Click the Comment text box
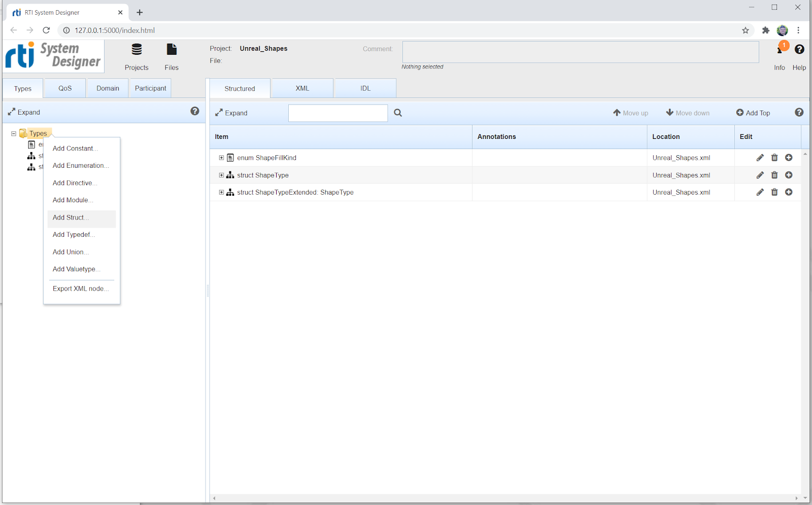Screen dimensions: 812x505 click(x=581, y=52)
